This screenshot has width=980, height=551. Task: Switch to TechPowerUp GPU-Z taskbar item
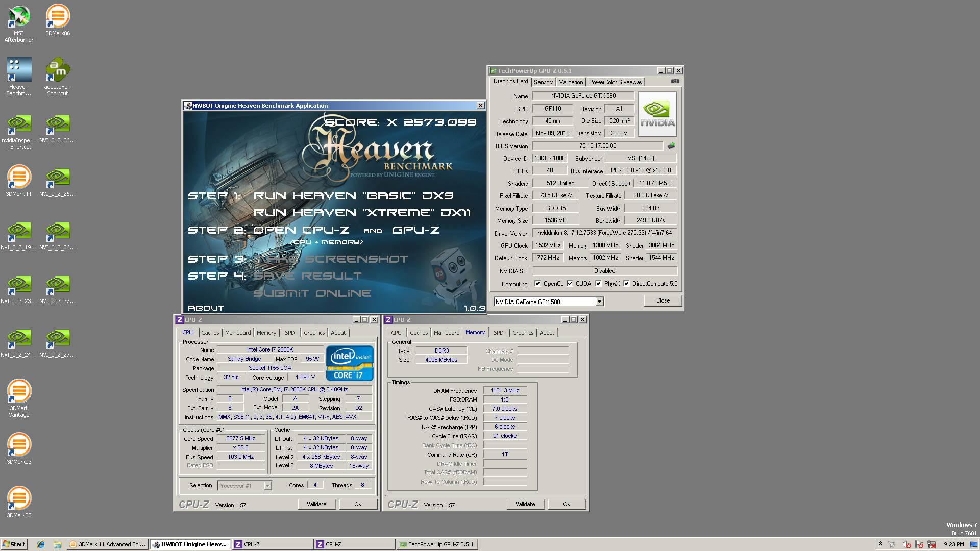tap(437, 544)
